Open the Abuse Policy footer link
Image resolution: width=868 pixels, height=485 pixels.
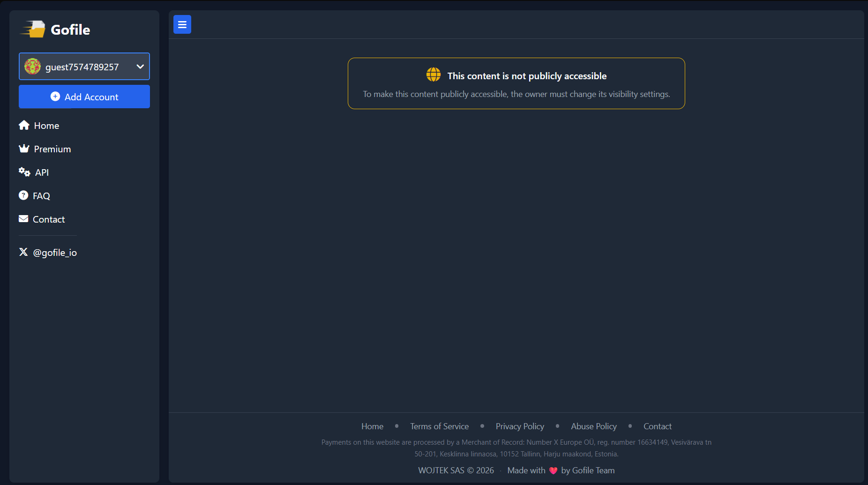(x=594, y=426)
